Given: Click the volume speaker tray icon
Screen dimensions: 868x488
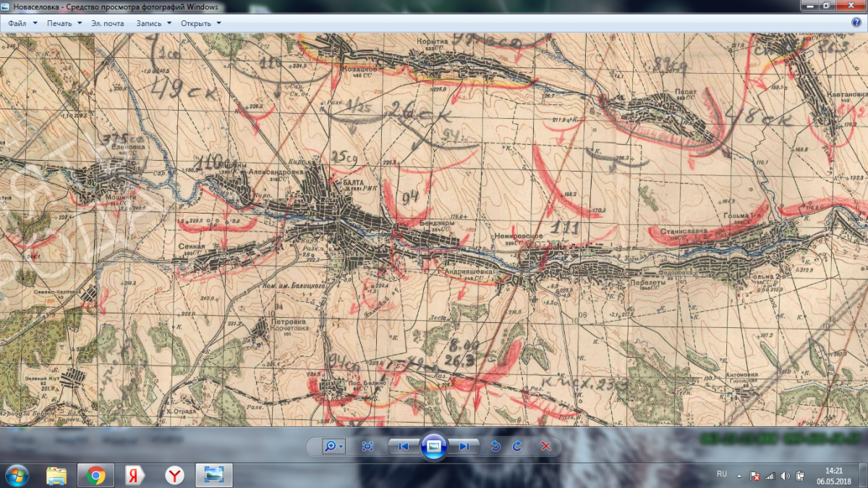Looking at the screenshot, I should (785, 476).
